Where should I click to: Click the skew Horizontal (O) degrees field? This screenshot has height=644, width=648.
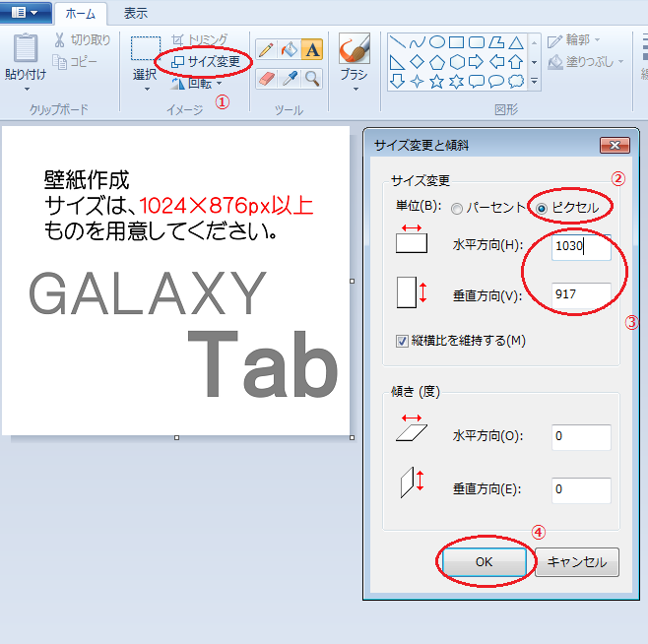(x=581, y=437)
